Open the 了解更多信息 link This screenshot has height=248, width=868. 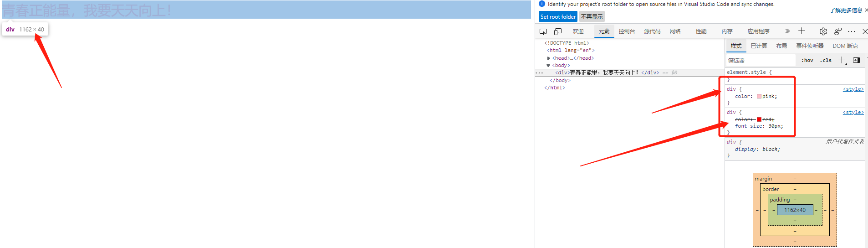(x=846, y=10)
